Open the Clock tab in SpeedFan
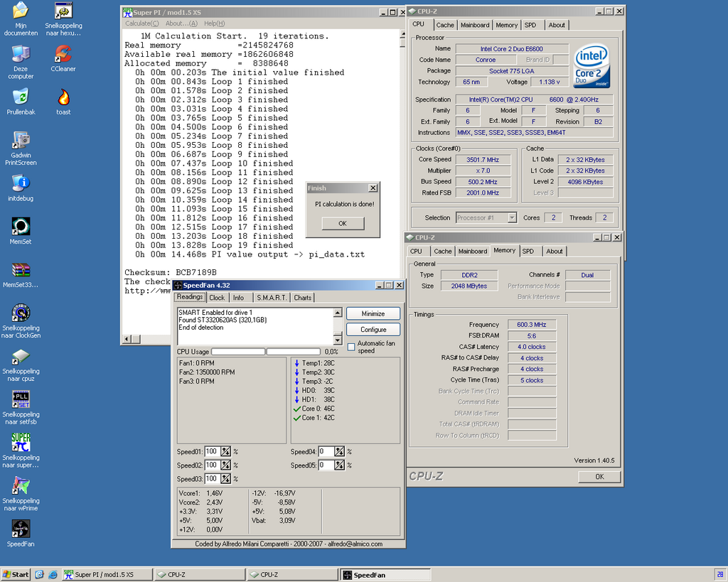728x582 pixels. click(x=217, y=298)
